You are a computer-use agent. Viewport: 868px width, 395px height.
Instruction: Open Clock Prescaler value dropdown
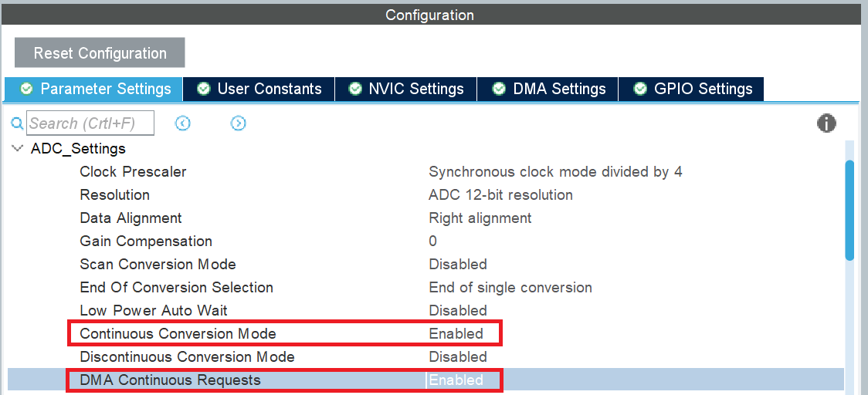(555, 172)
